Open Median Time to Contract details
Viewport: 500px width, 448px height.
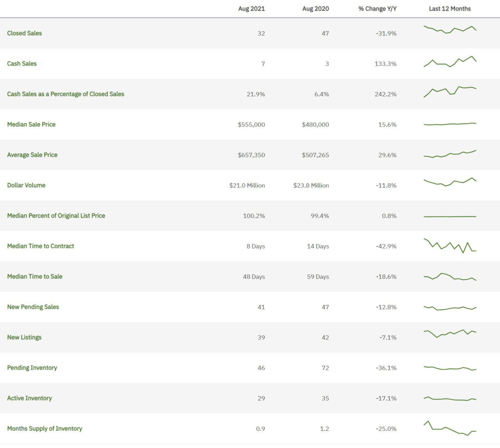click(41, 246)
